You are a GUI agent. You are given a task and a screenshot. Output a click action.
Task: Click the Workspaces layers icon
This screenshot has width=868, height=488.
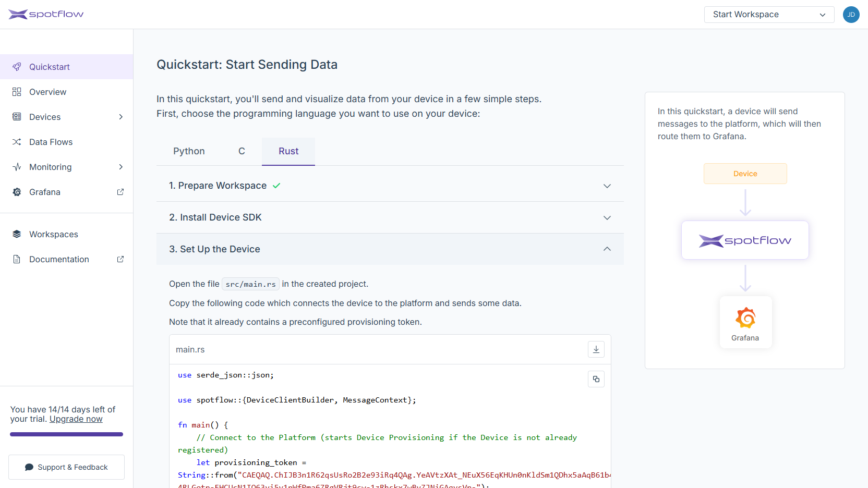coord(17,234)
